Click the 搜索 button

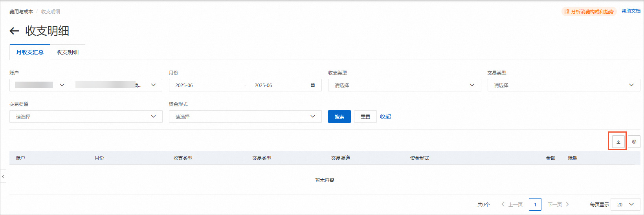point(339,117)
